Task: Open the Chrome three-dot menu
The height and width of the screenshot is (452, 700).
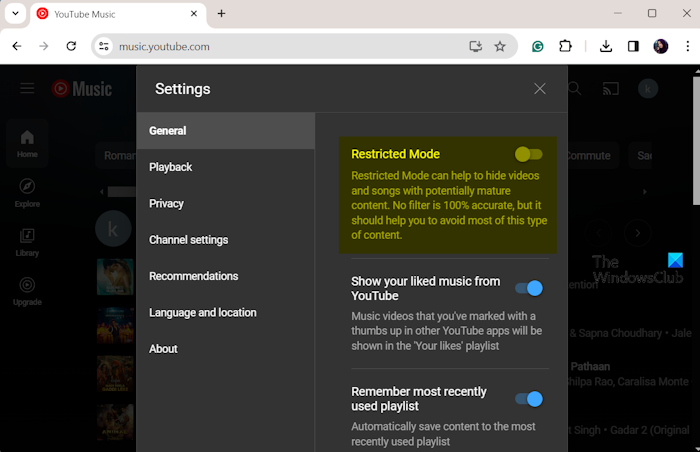Action: coord(685,46)
